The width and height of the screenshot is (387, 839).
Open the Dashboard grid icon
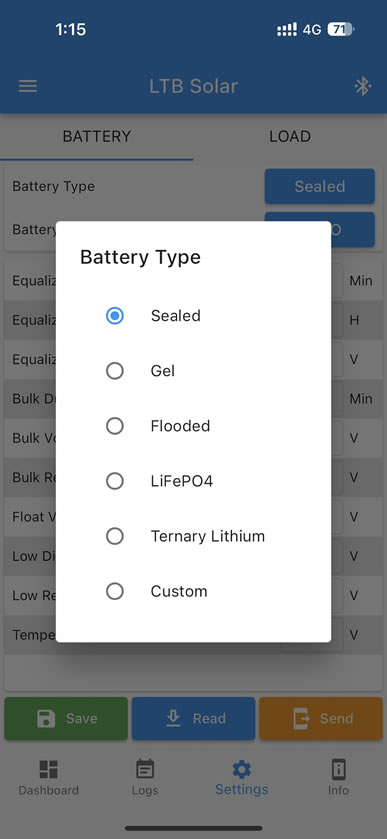(49, 769)
